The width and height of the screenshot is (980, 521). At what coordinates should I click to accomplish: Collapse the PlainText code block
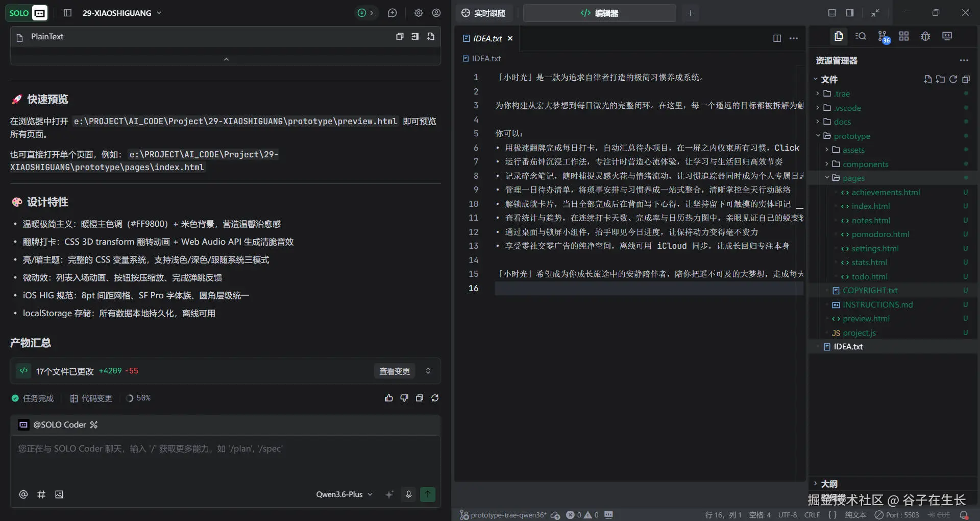coord(226,59)
